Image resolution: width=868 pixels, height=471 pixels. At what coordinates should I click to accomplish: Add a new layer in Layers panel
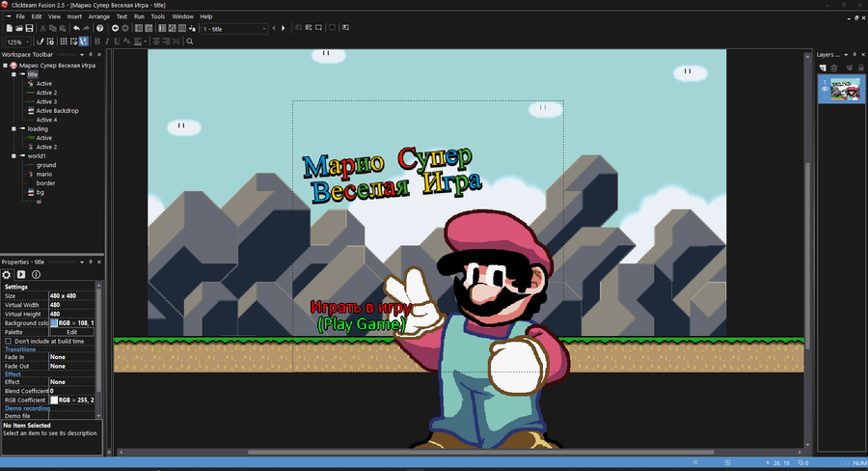(x=823, y=68)
